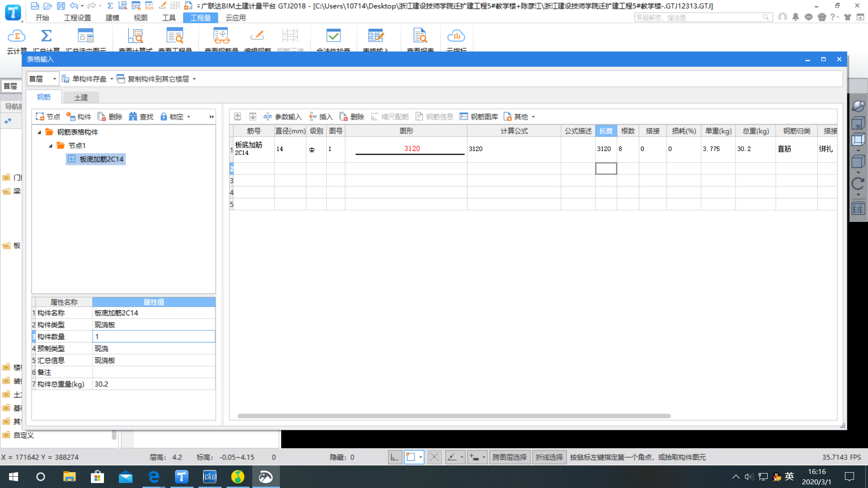Open Mail app from taskbar
Viewport: 868px width, 488px height.
point(126,477)
